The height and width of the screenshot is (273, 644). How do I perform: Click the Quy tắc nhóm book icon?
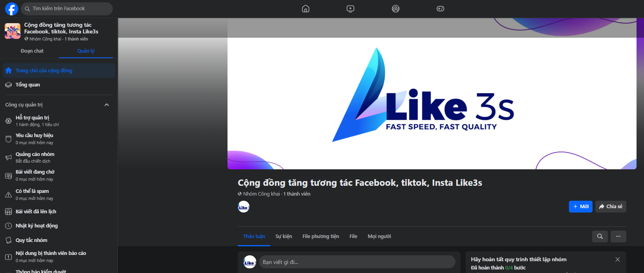point(8,240)
